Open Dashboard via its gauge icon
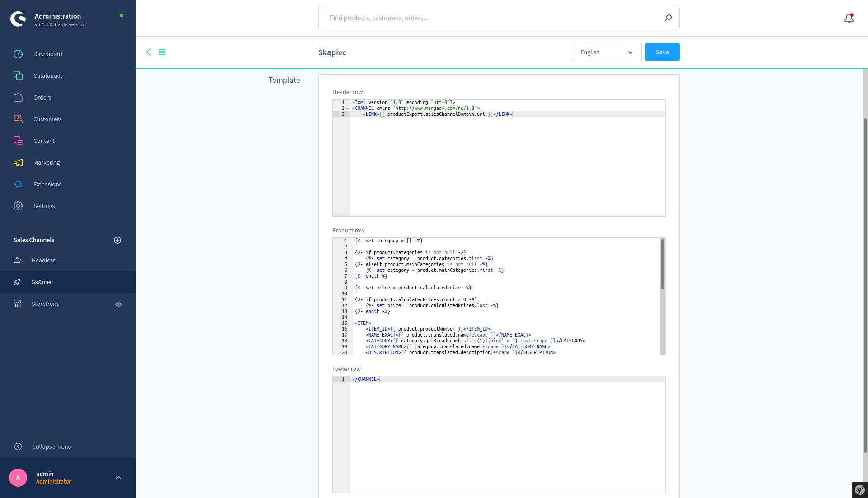868x498 pixels. pyautogui.click(x=18, y=54)
